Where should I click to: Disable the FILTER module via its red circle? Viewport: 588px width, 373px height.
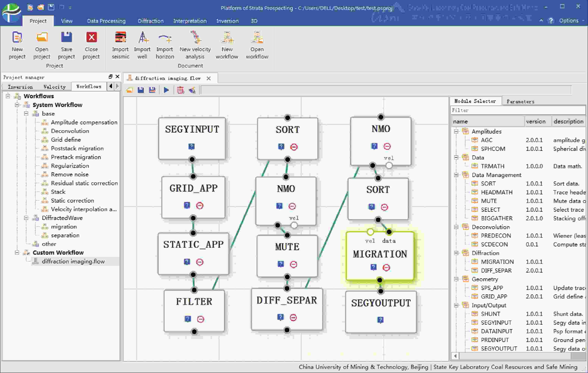point(200,319)
